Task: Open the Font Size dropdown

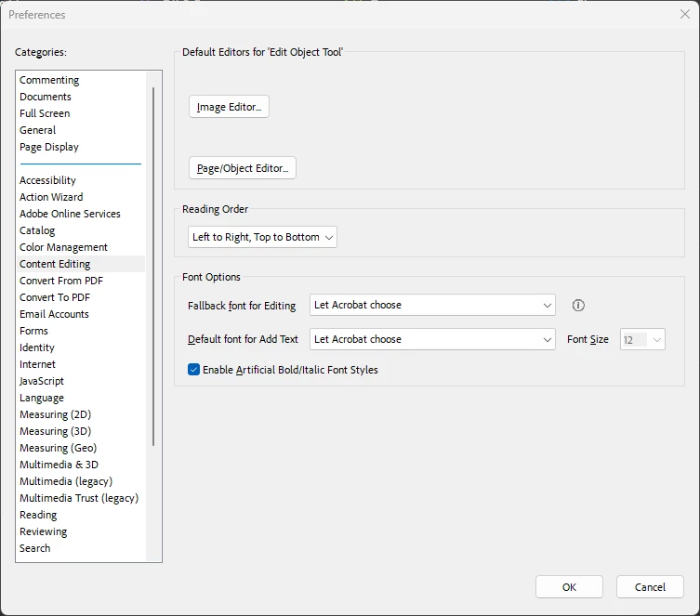Action: (x=642, y=339)
